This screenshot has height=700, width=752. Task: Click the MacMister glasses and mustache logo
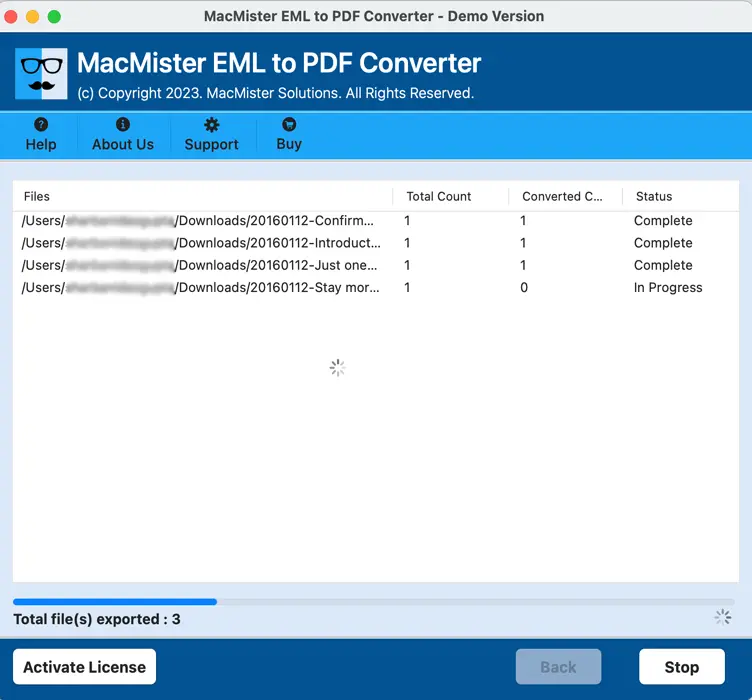click(41, 74)
